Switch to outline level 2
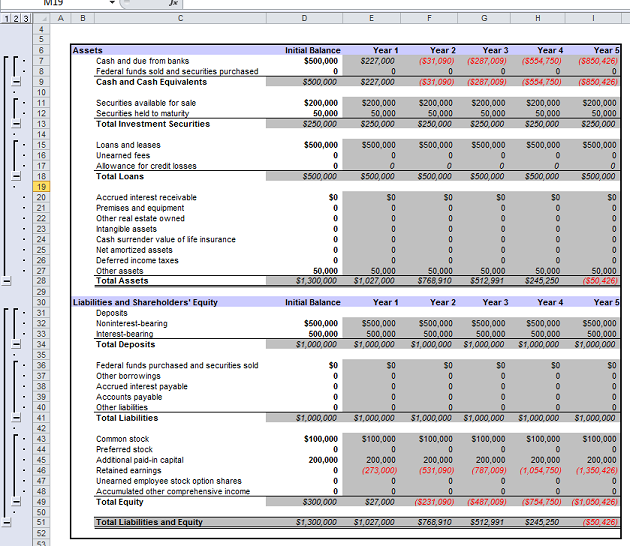 pos(16,18)
